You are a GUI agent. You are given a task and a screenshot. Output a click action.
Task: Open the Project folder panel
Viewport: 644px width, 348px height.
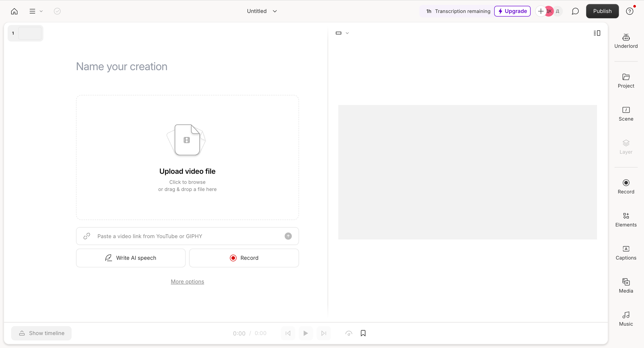pyautogui.click(x=626, y=81)
